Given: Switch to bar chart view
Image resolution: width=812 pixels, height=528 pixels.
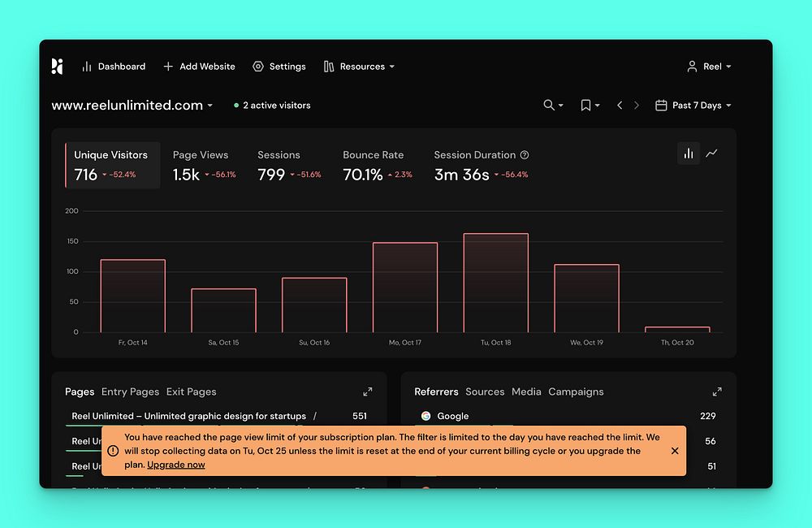Looking at the screenshot, I should pos(689,154).
